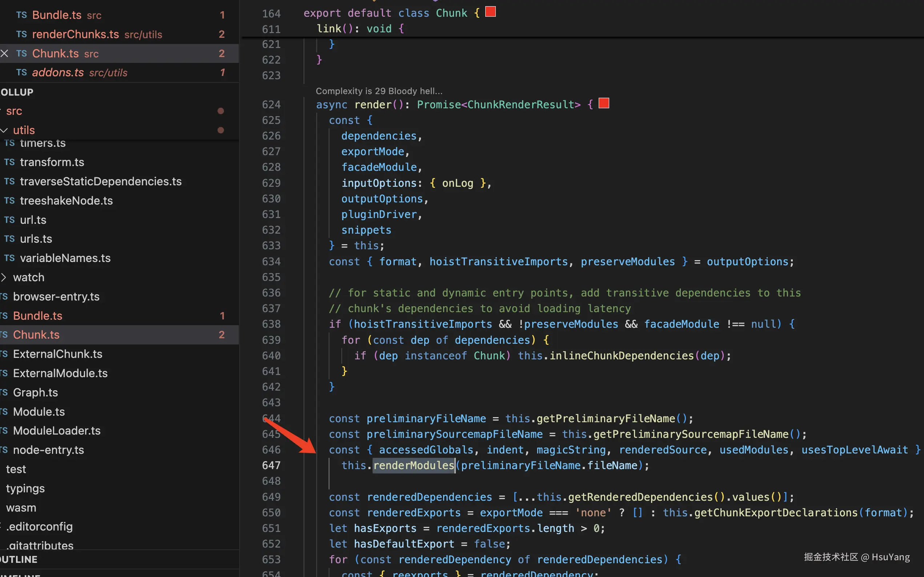This screenshot has width=924, height=577.
Task: Click TS icon beside treeshakeNode.ts
Action: point(9,201)
